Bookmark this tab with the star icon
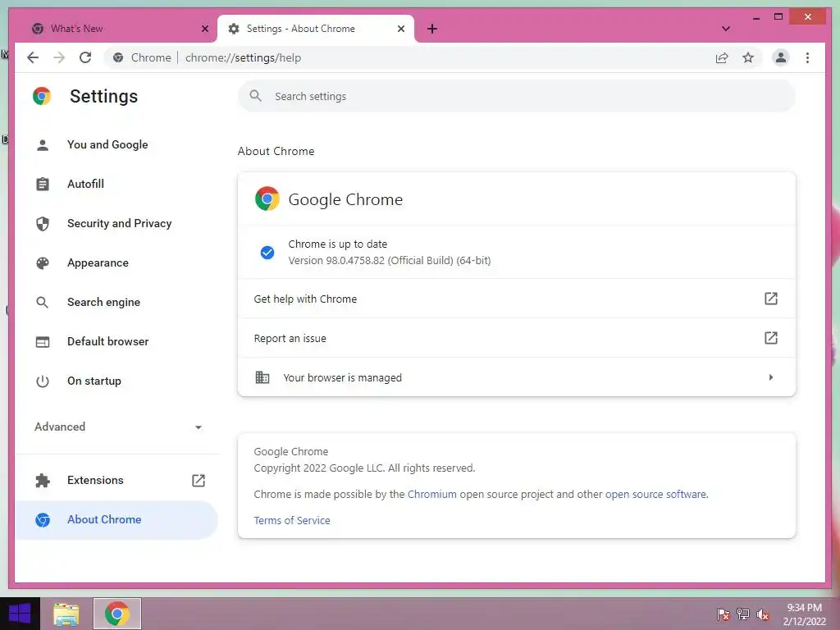The image size is (840, 630). 748,58
